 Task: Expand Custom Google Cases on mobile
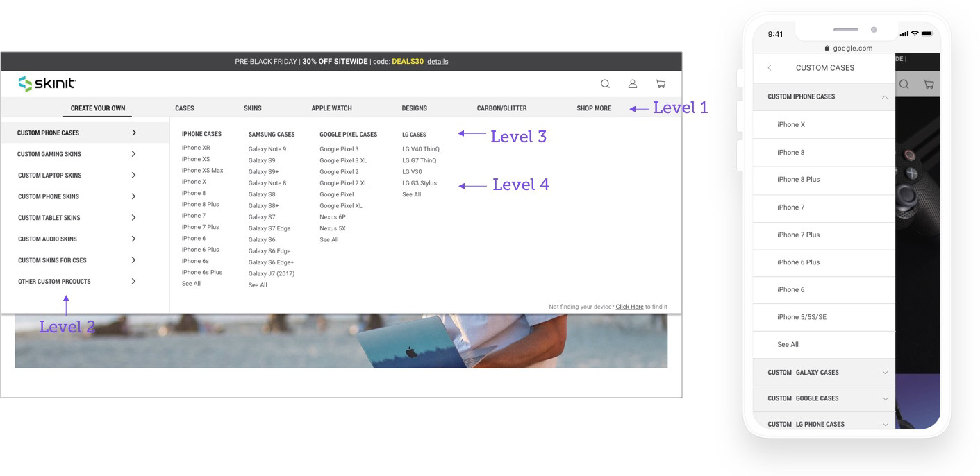click(x=885, y=398)
